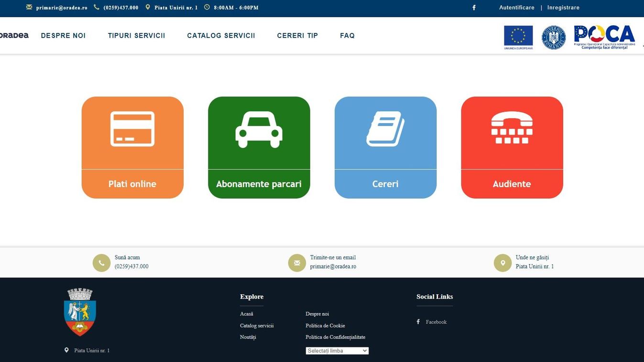644x362 pixels.
Task: Open the Cereri Tip menu
Action: 297,35
